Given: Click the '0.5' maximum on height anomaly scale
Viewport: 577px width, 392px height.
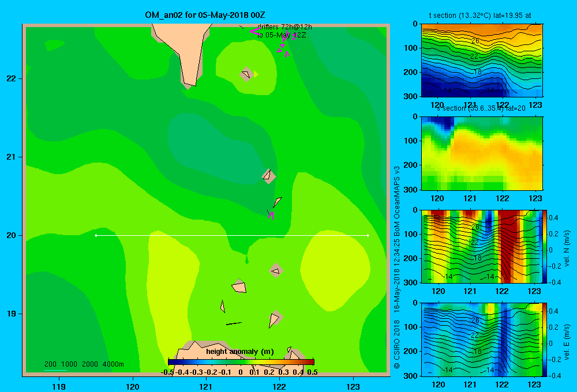Looking at the screenshot, I should click(x=312, y=372).
